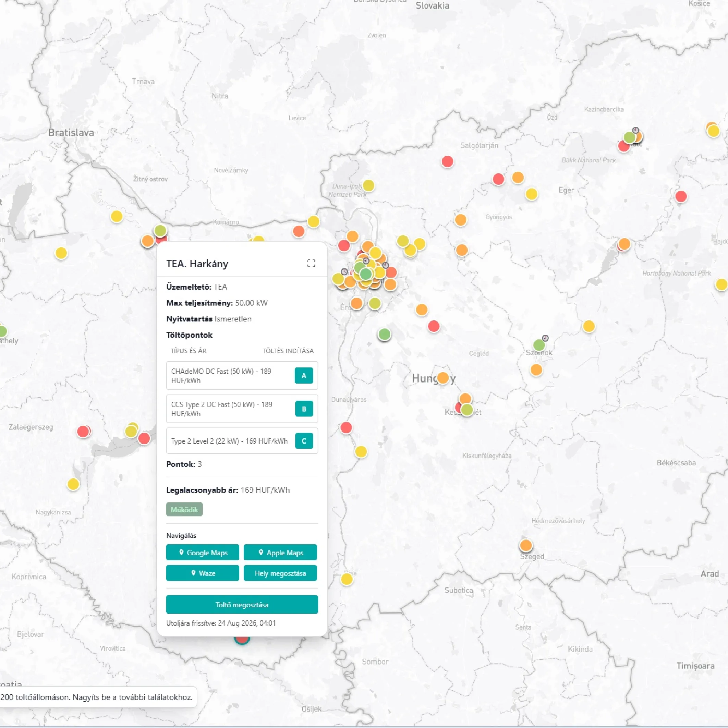Open navigation in Apple Maps
Screen dimensions: 728x728
(280, 553)
